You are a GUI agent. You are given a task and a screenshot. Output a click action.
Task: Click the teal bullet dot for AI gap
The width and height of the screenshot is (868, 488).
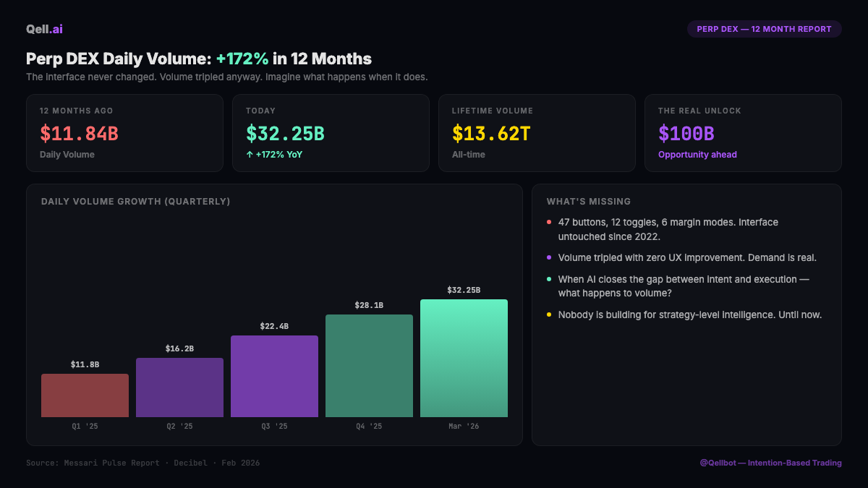(x=550, y=279)
